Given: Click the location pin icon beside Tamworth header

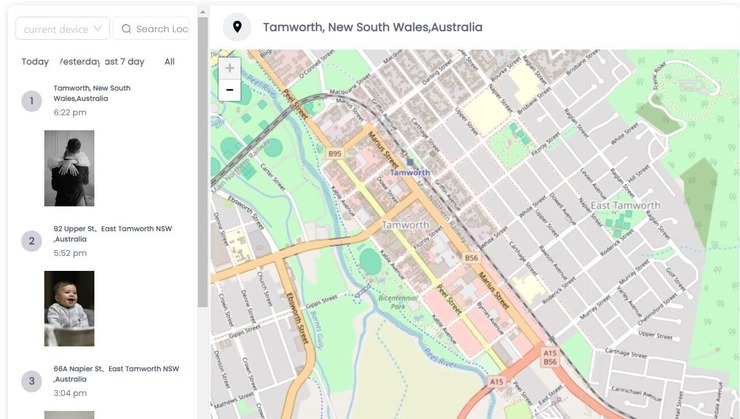Looking at the screenshot, I should [x=236, y=27].
